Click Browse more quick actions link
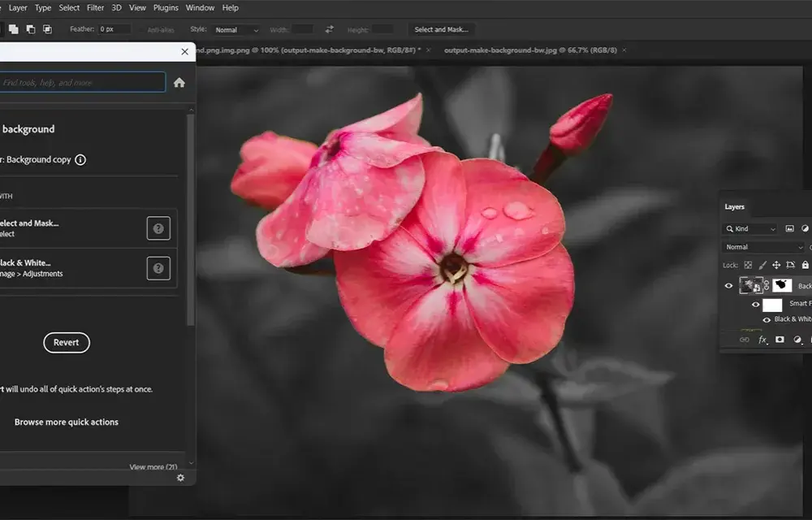812x520 pixels. [x=67, y=422]
